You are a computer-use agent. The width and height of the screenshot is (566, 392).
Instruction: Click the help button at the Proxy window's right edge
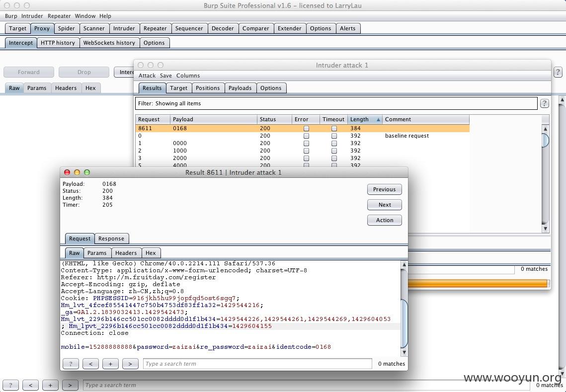[x=558, y=72]
